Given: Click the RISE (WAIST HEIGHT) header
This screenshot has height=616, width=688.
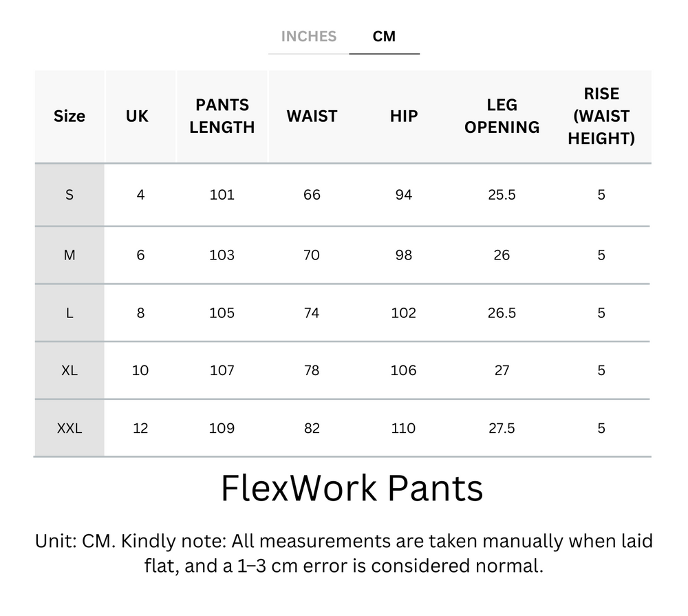Looking at the screenshot, I should click(x=602, y=116).
